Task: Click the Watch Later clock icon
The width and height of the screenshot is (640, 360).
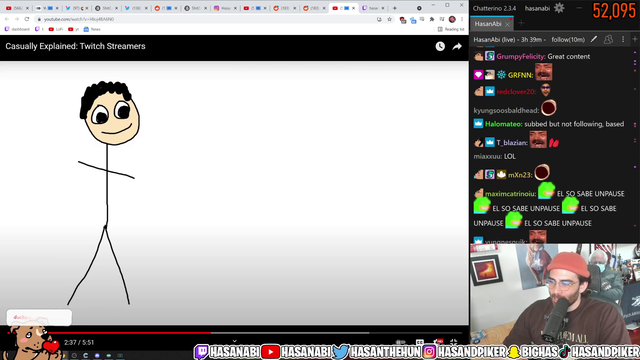Action: point(440,47)
